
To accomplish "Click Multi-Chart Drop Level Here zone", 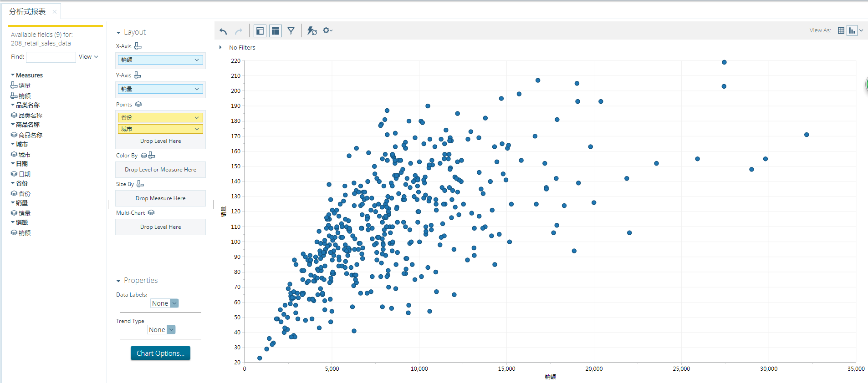I will [160, 227].
